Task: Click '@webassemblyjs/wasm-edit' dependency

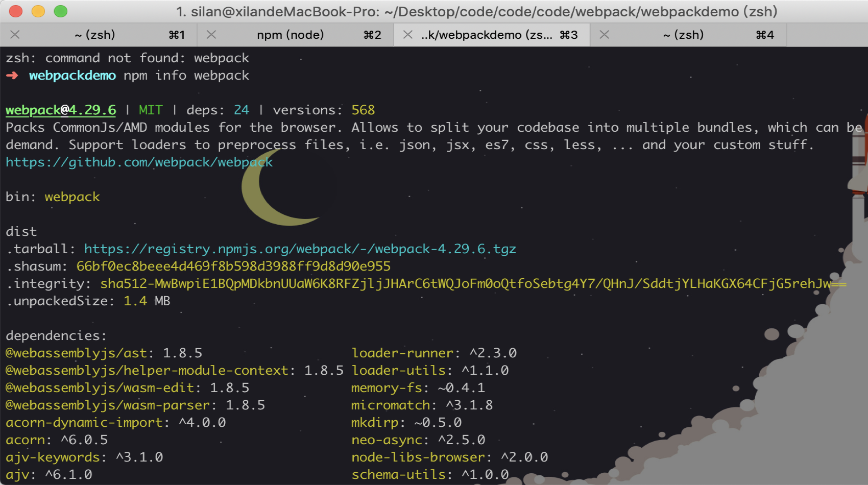Action: click(x=100, y=388)
